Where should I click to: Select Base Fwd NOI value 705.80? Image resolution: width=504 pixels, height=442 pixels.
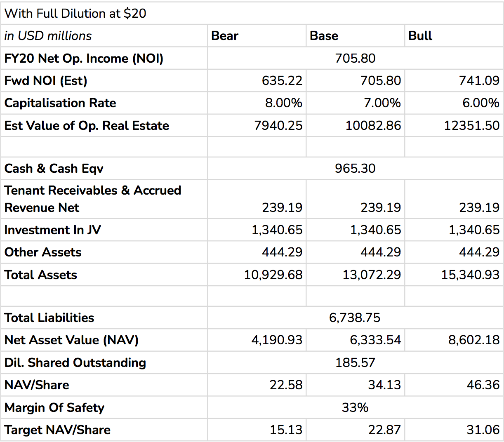[355, 80]
